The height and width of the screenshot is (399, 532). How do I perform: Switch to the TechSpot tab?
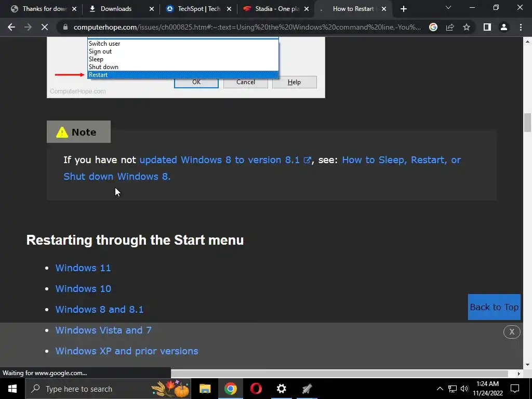(x=199, y=9)
